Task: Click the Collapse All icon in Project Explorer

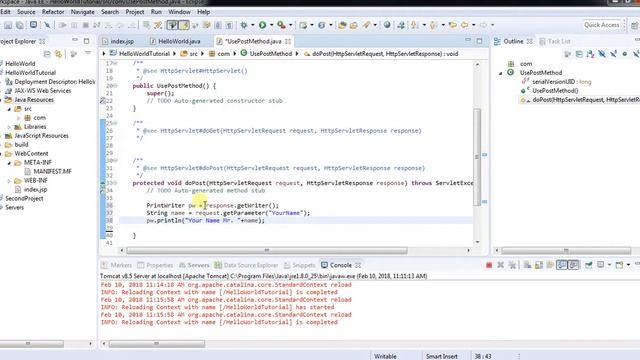Action: click(47, 54)
